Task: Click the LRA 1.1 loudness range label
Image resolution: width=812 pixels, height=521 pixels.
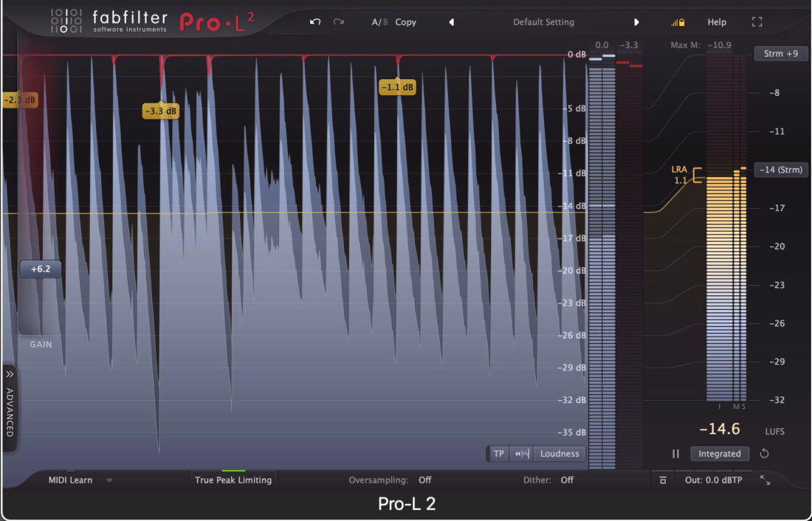Action: (x=679, y=175)
